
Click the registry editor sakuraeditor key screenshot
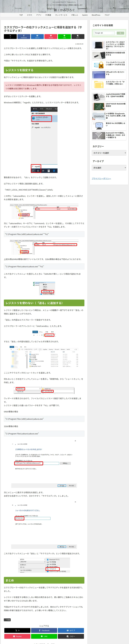44,211
